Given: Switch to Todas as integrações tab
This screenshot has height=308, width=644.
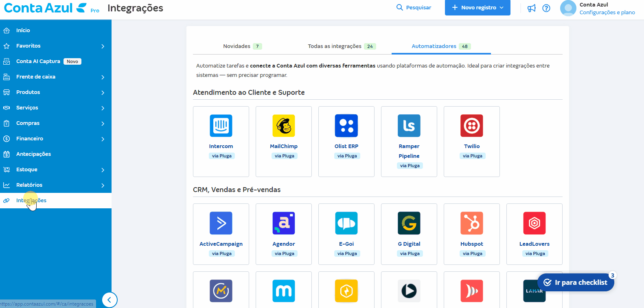Looking at the screenshot, I should pyautogui.click(x=341, y=46).
